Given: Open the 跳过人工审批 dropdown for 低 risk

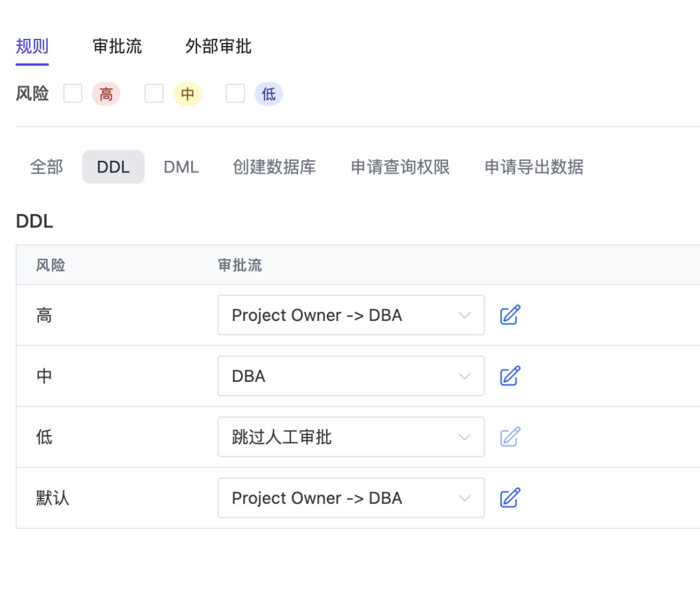Looking at the screenshot, I should [351, 436].
